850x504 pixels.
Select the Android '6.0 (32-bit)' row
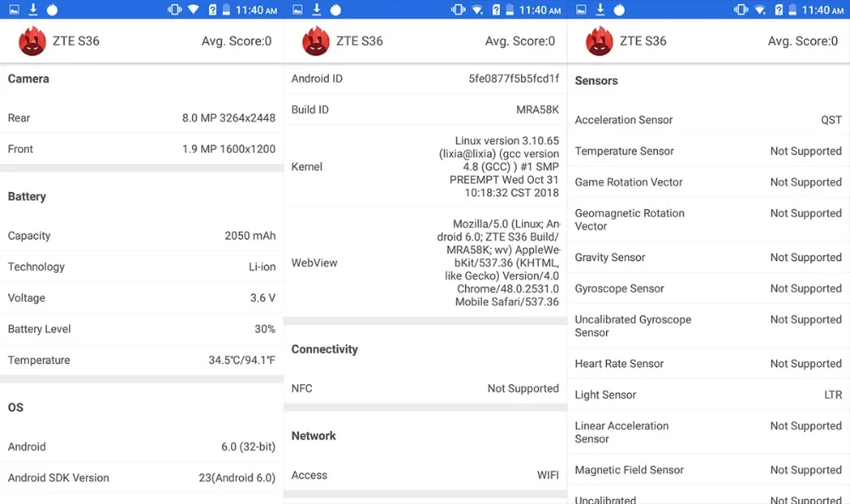141,446
